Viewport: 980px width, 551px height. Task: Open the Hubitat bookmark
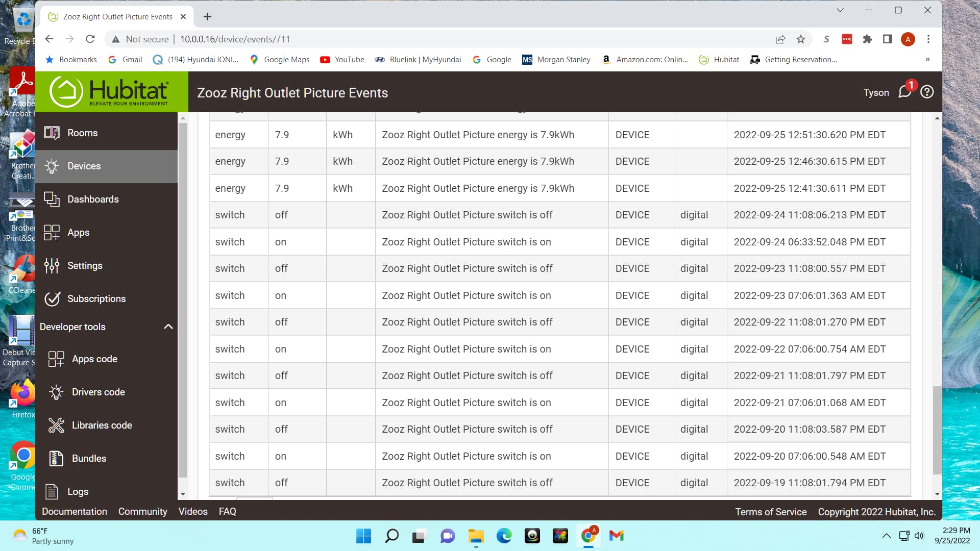point(719,60)
